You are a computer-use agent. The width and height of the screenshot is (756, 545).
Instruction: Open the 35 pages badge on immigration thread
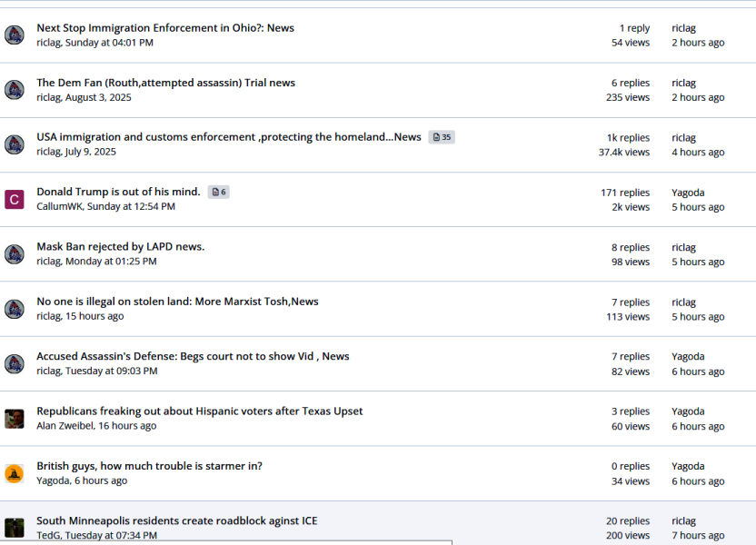tap(442, 137)
